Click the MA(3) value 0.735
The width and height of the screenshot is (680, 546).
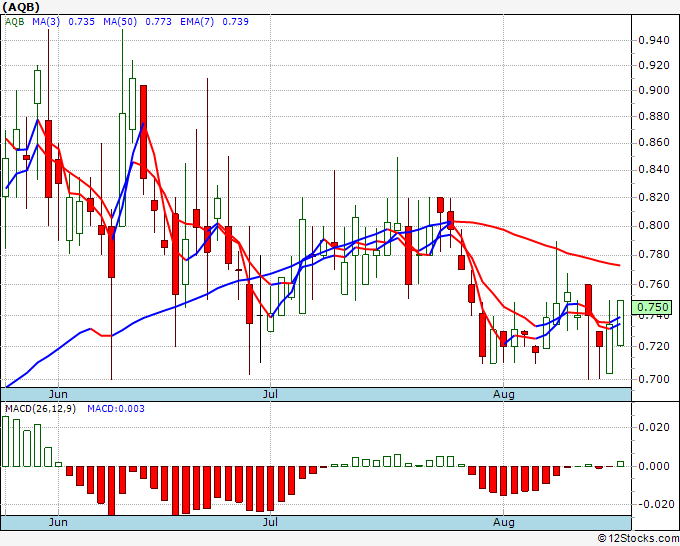tap(82, 22)
